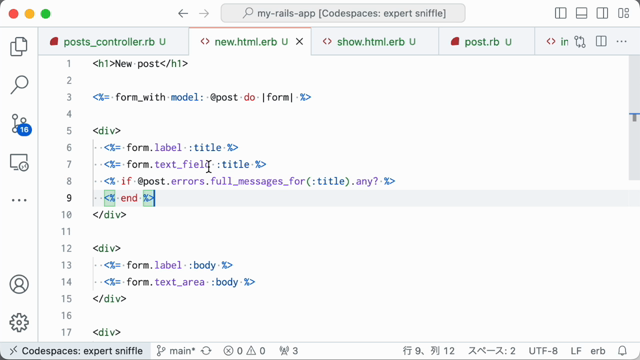Open the editor more actions menu
This screenshot has height=360, width=640.
click(621, 42)
